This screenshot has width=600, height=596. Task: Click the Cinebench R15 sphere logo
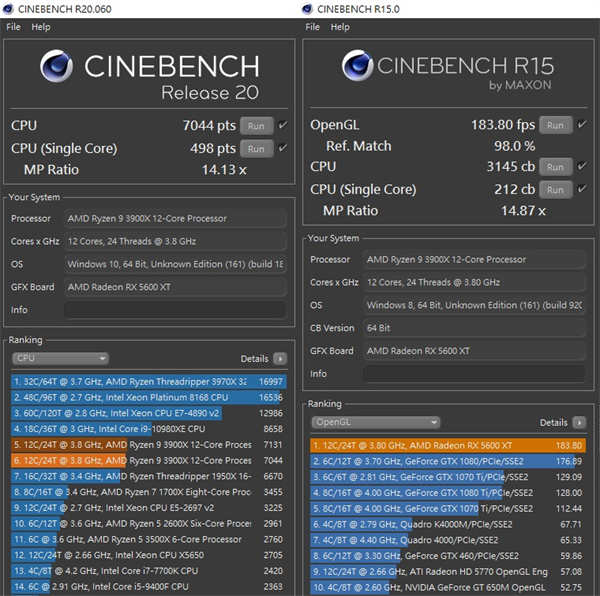pyautogui.click(x=358, y=65)
